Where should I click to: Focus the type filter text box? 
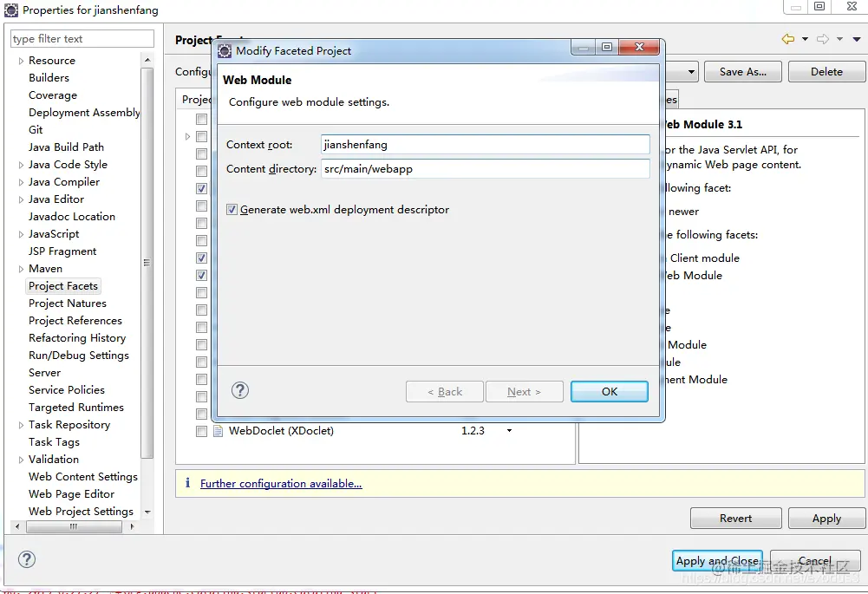click(82, 39)
